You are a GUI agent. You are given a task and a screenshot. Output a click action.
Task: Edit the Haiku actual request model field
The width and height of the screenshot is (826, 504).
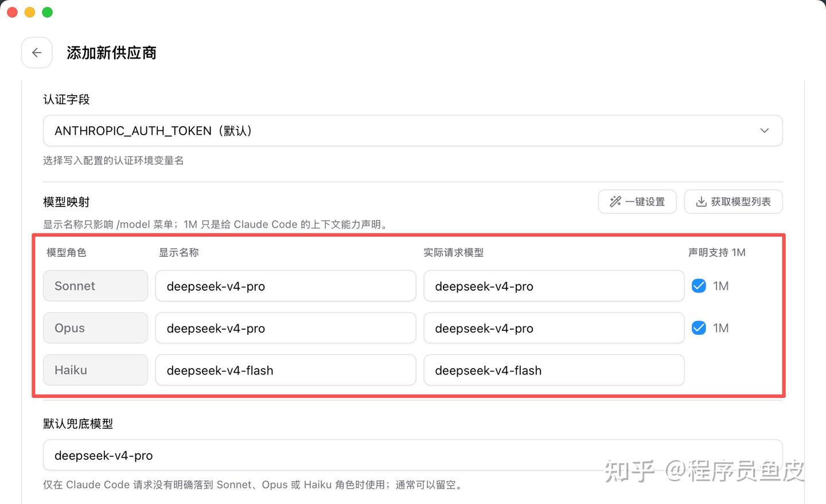click(554, 370)
